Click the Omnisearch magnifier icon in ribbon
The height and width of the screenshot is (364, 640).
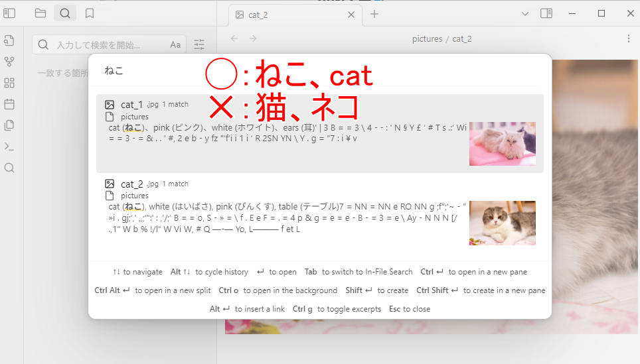click(9, 168)
